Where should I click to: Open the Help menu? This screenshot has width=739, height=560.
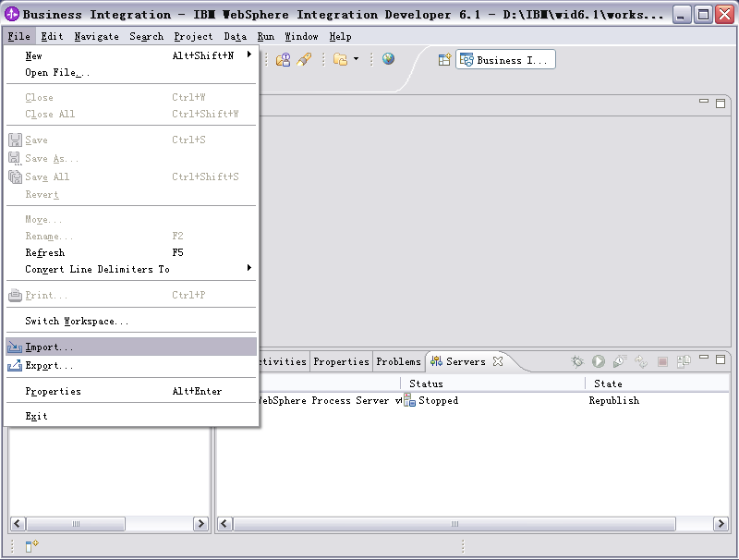click(x=340, y=36)
